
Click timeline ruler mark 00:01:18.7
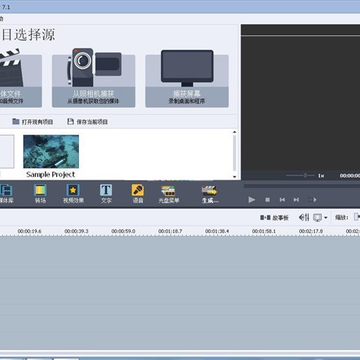pos(170,231)
